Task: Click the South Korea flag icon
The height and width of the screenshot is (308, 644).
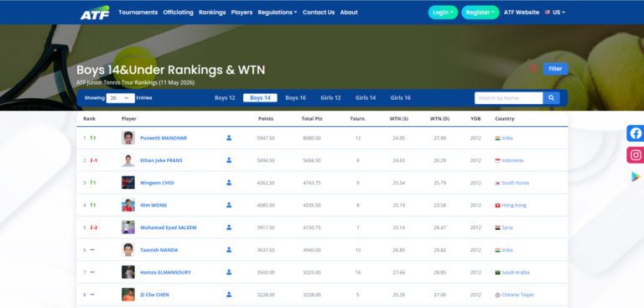Action: [x=497, y=183]
